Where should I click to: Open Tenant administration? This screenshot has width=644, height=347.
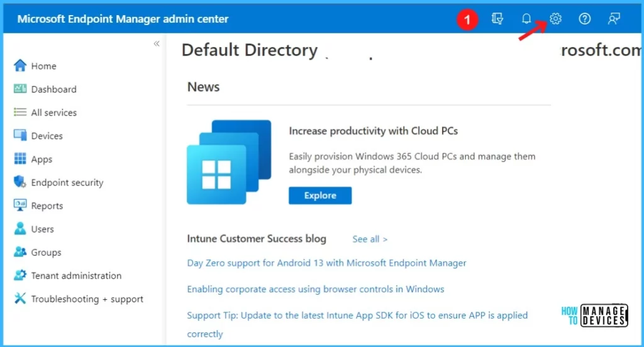click(x=76, y=275)
